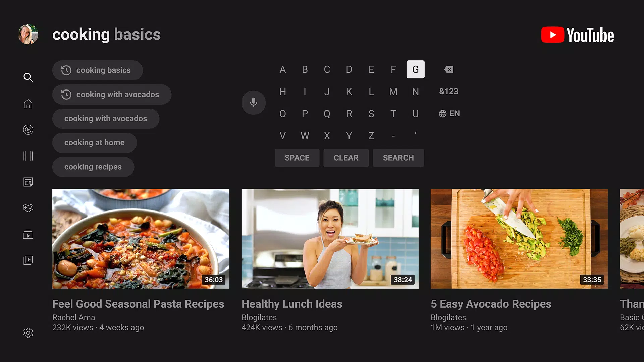The height and width of the screenshot is (362, 644).
Task: Click Feel Good Seasonal Pasta Recipes thumbnail
Action: point(141,239)
